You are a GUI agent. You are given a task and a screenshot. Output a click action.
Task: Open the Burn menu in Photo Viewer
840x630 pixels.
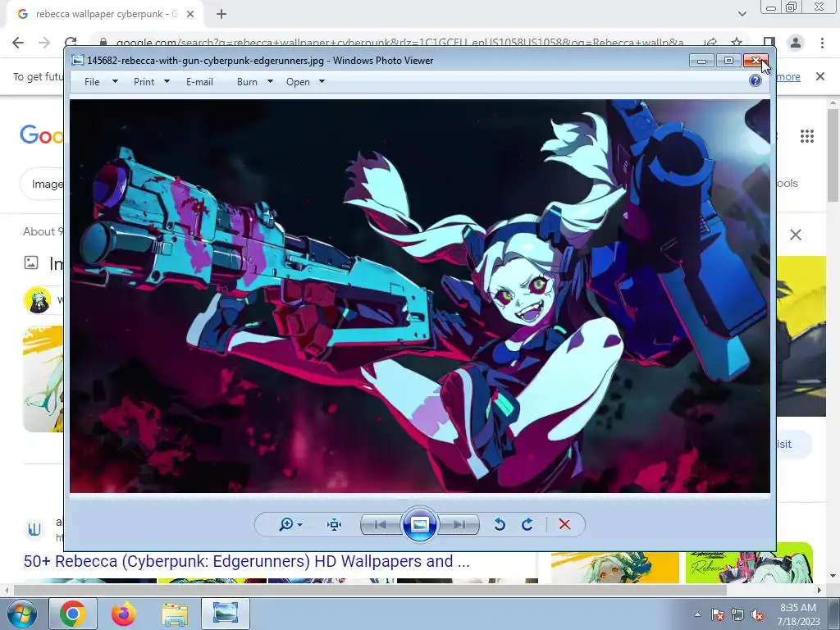click(x=247, y=82)
